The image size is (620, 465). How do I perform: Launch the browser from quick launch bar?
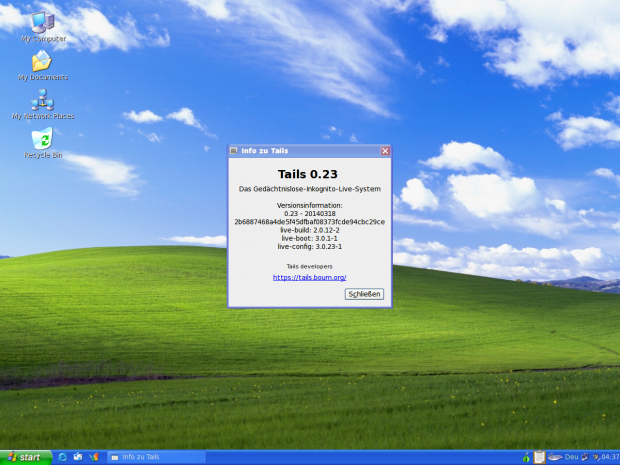pyautogui.click(x=62, y=457)
